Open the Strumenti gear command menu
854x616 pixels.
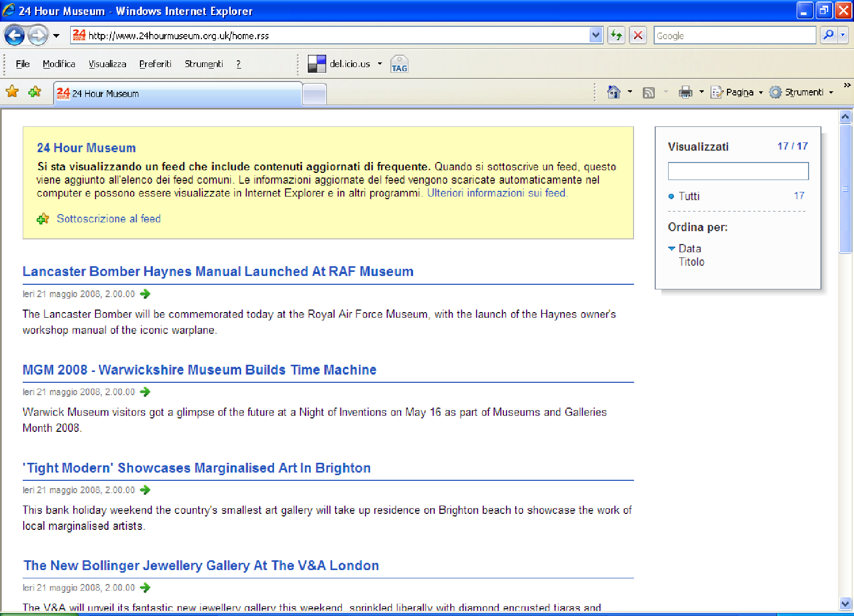(801, 92)
